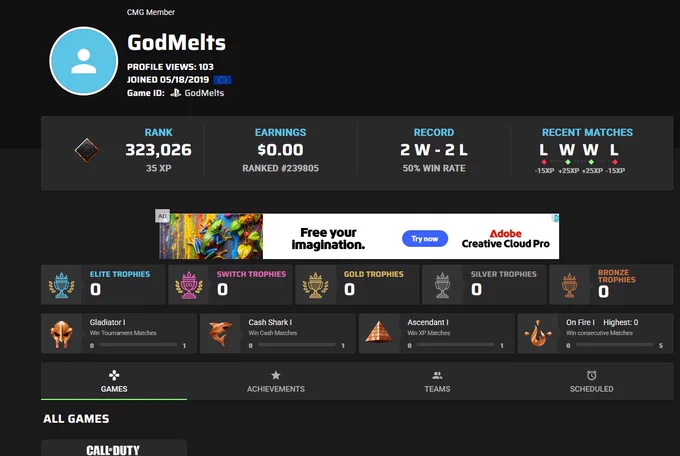Switch to the Achievements tab
Viewport: 680px width, 456px height.
276,381
